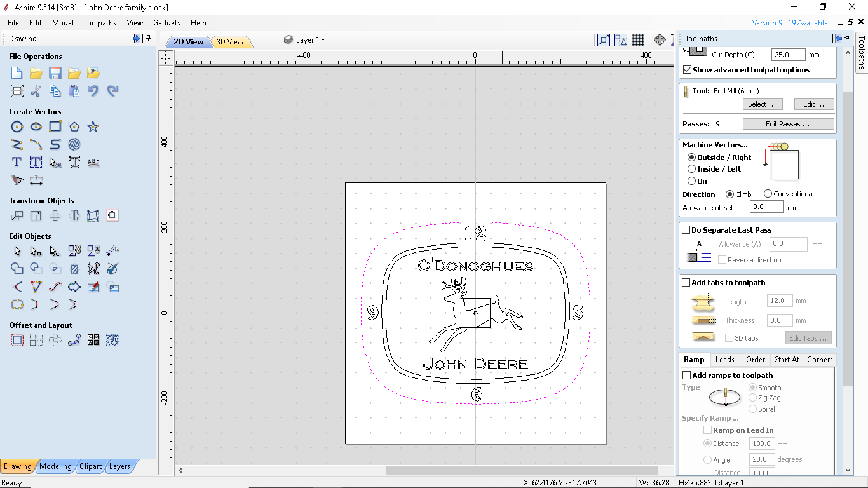Switch to the 3D View tab
Screen dimensions: 868x488
click(231, 41)
